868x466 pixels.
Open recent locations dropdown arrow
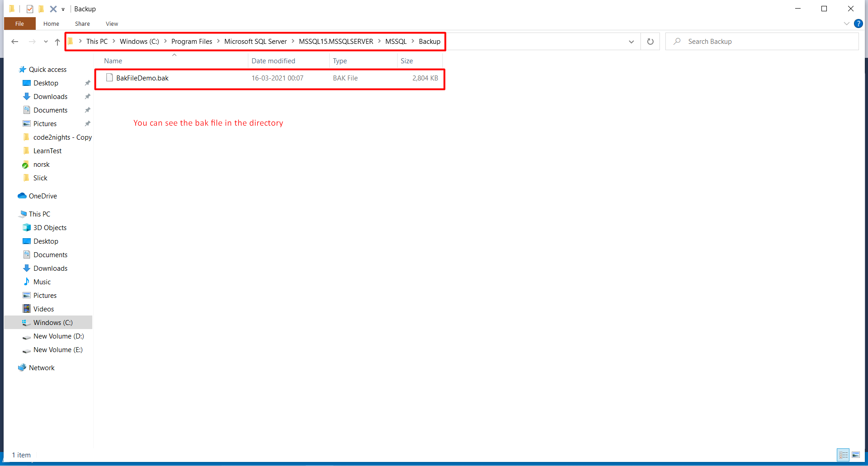tap(46, 42)
